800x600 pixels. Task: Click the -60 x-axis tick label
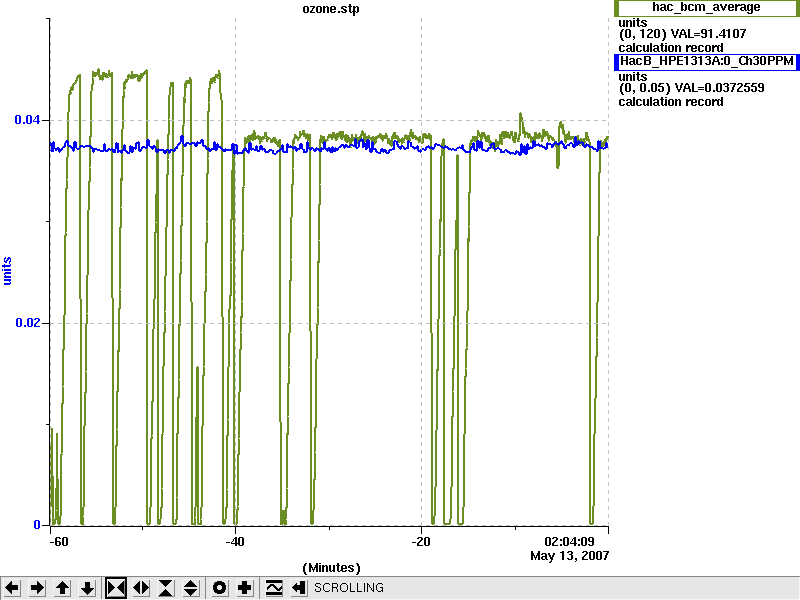[x=59, y=542]
